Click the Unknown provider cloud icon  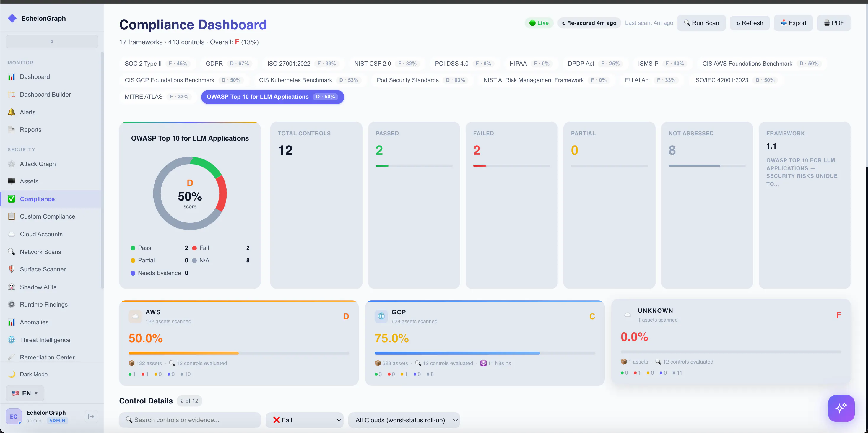point(628,315)
